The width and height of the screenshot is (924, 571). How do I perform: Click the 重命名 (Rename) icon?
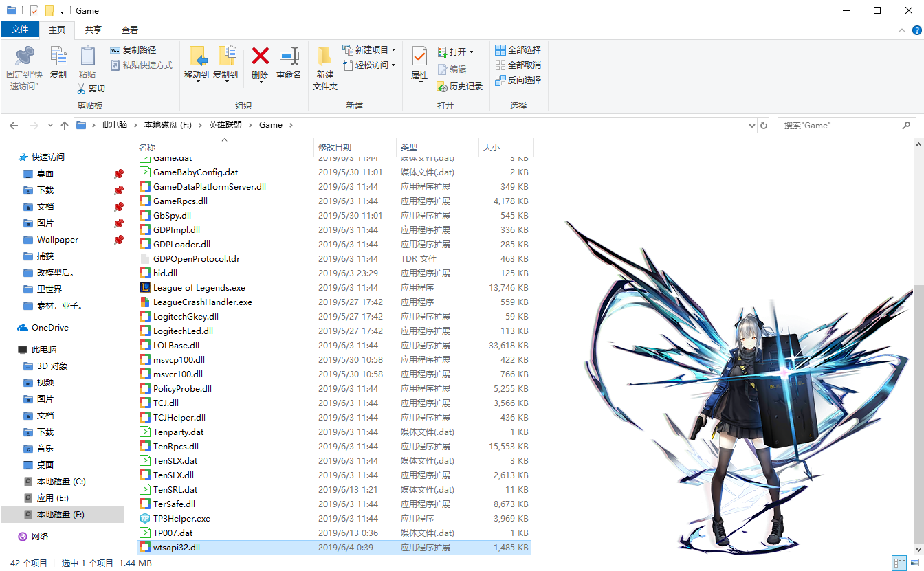coord(289,56)
